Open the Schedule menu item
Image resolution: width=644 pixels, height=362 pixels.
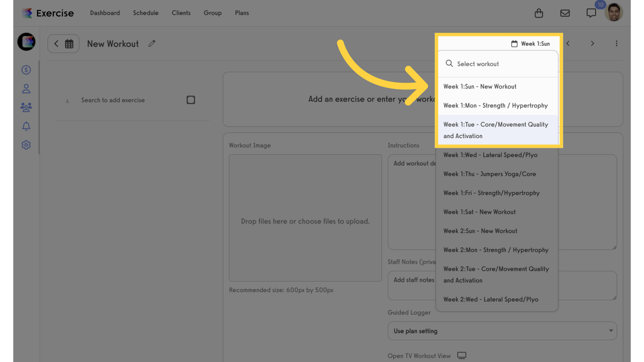coord(145,13)
